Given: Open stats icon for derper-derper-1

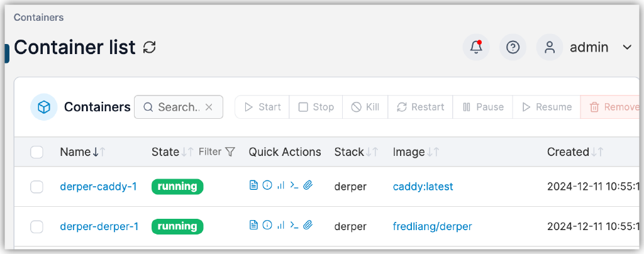Looking at the screenshot, I should point(280,225).
